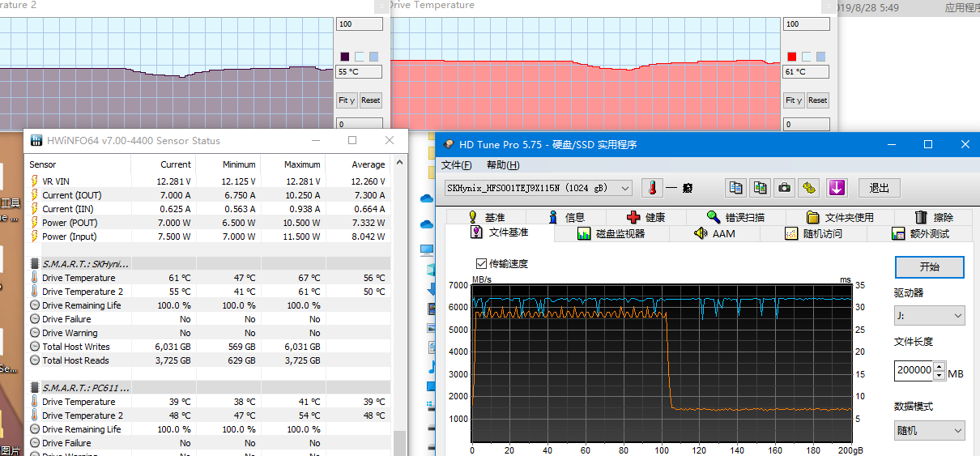Viewport: 980px width, 456px height.
Task: Increase 文件长度 with the up stepper arrow
Action: tap(940, 366)
